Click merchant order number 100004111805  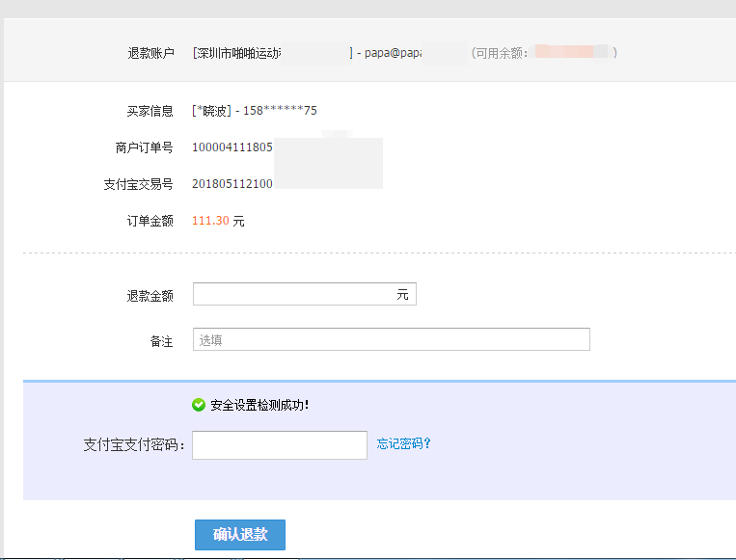click(232, 147)
